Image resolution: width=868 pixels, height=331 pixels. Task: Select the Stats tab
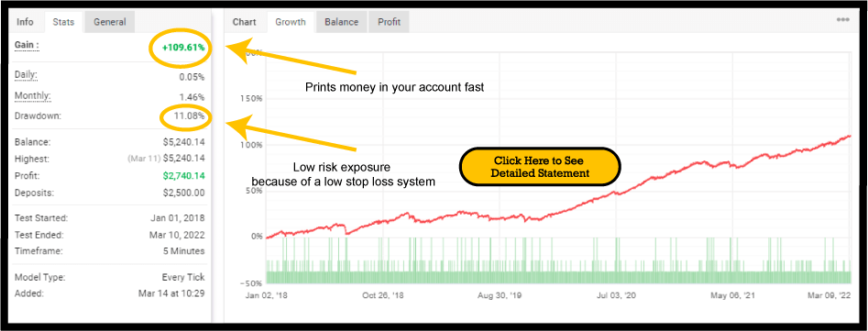click(63, 22)
